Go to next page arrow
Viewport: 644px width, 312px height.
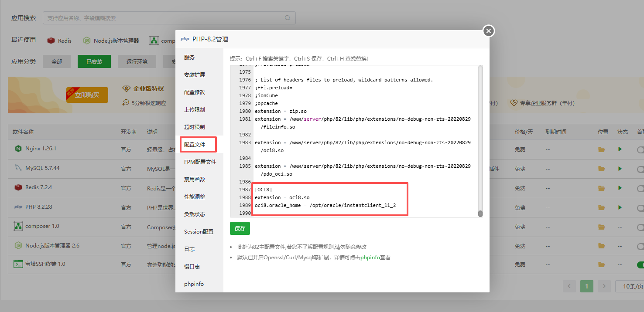click(604, 286)
